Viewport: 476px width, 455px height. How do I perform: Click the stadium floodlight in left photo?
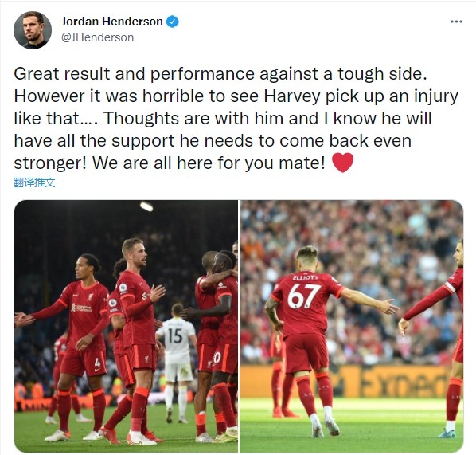click(146, 206)
